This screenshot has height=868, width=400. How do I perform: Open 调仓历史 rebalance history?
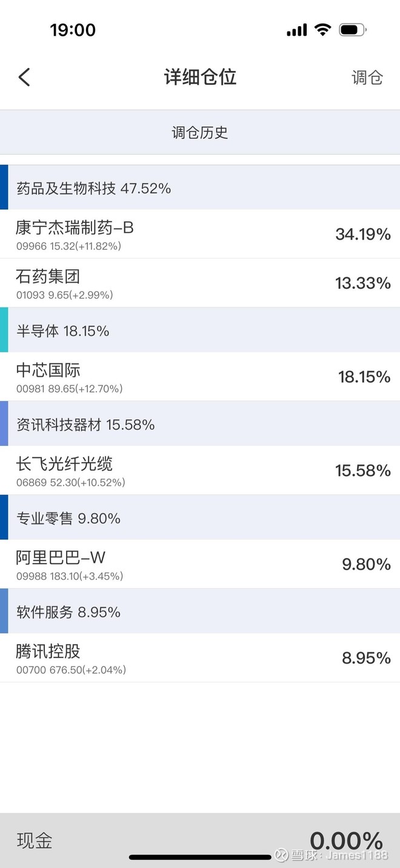pos(200,133)
